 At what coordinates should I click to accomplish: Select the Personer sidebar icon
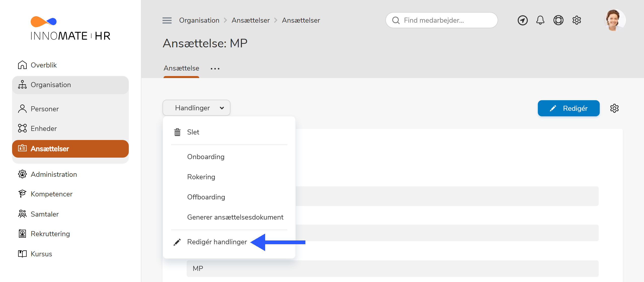23,109
